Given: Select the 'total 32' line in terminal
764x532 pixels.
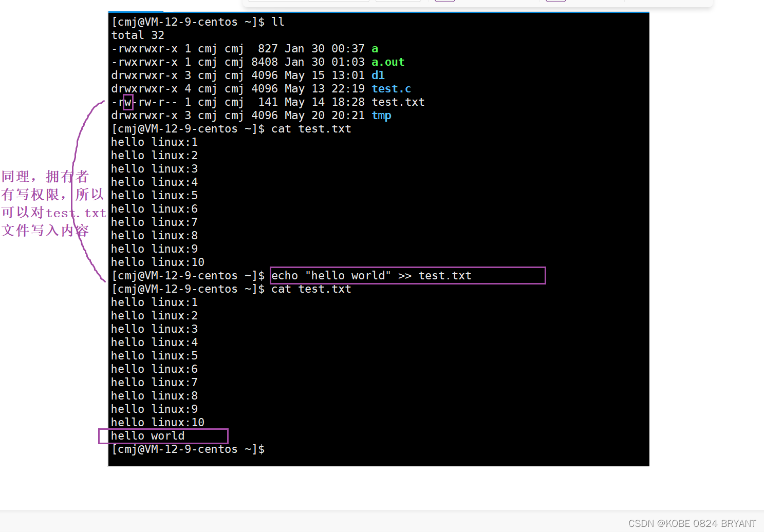Looking at the screenshot, I should [138, 35].
